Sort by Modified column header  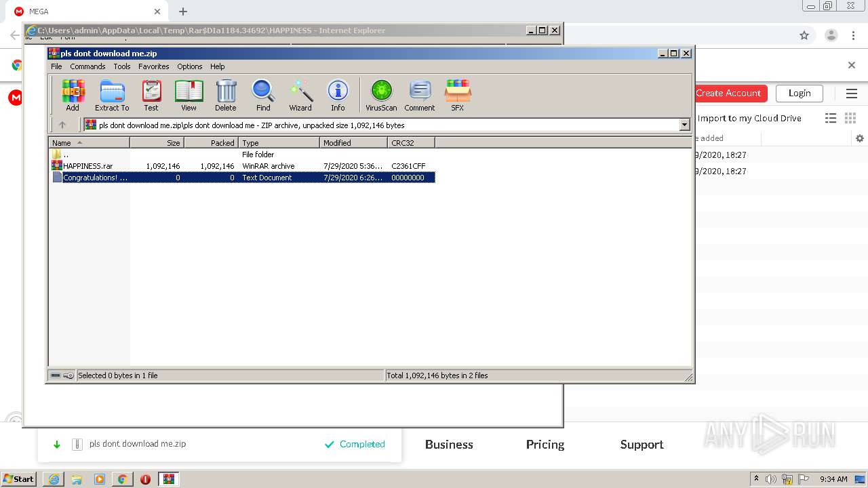(x=353, y=142)
